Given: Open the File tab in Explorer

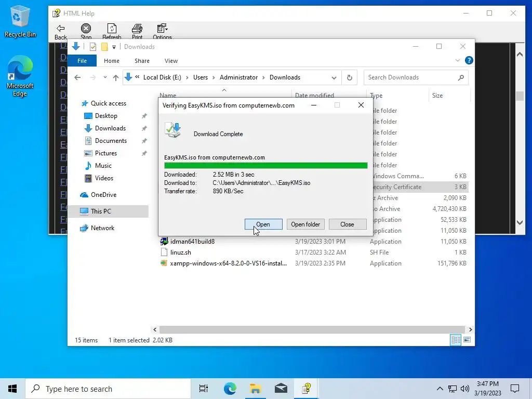Looking at the screenshot, I should click(82, 61).
